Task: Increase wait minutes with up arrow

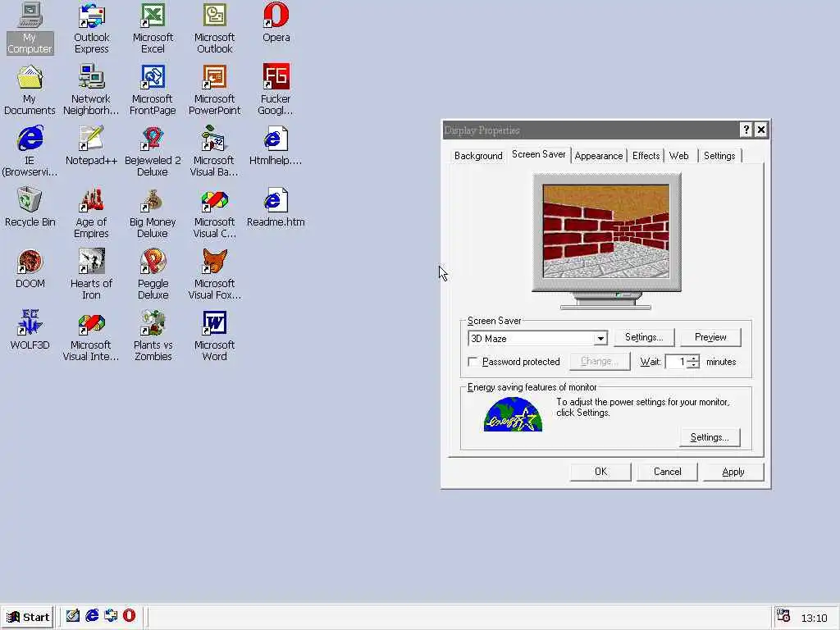Action: click(x=693, y=358)
